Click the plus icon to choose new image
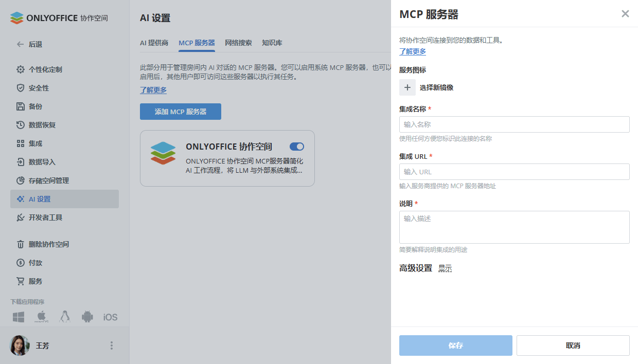638x364 pixels. tap(407, 87)
